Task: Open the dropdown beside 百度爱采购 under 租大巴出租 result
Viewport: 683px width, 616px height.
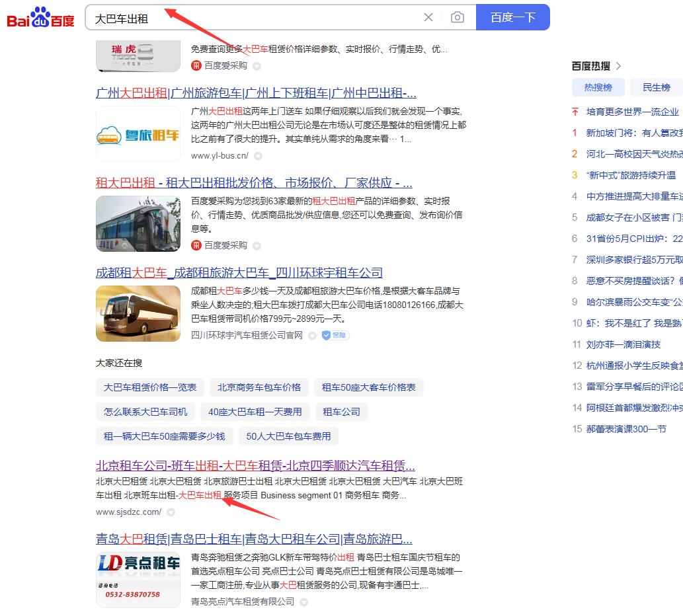Action: 257,246
